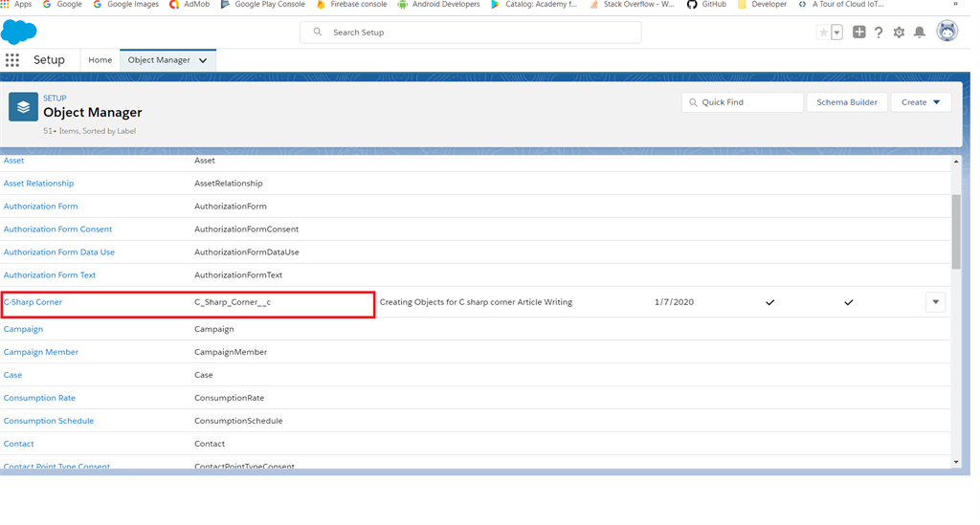Open the Campaign object link
This screenshot has width=980, height=525.
[23, 329]
